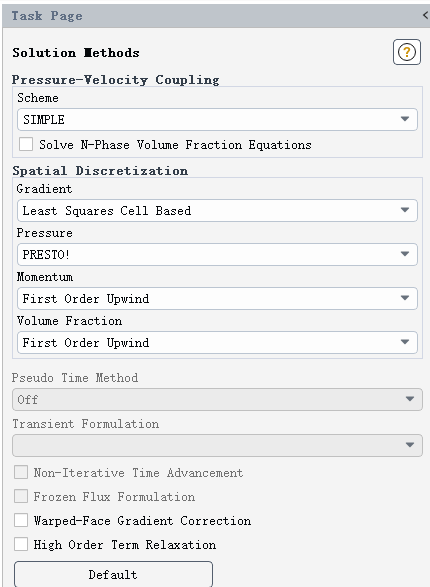Collapse the Task Page panel arrow
430x587 pixels.
(426, 15)
